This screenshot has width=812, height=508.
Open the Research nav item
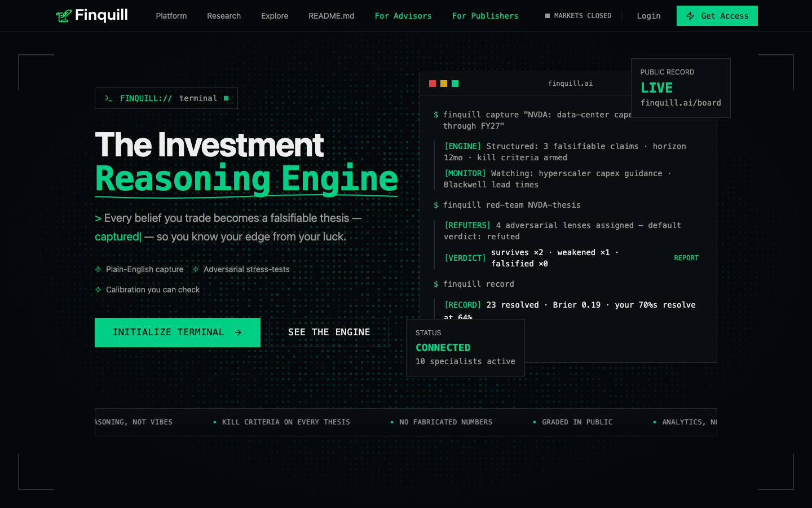pyautogui.click(x=224, y=16)
